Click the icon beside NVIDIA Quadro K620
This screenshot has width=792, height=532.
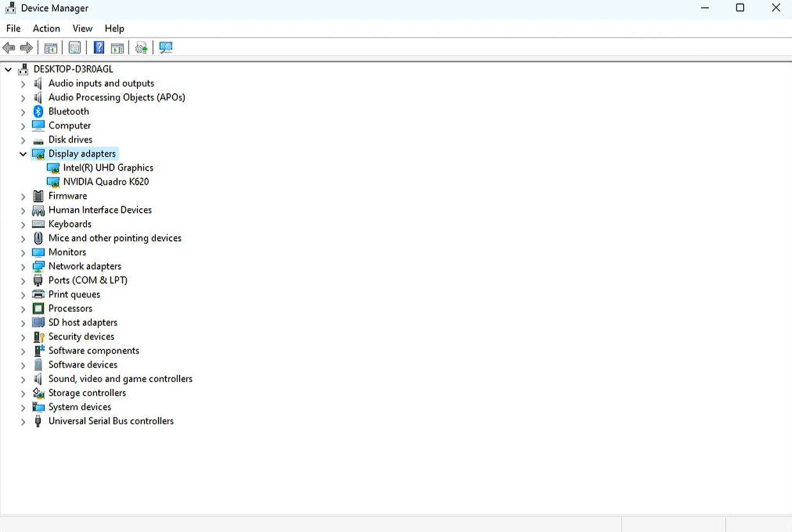tap(53, 182)
